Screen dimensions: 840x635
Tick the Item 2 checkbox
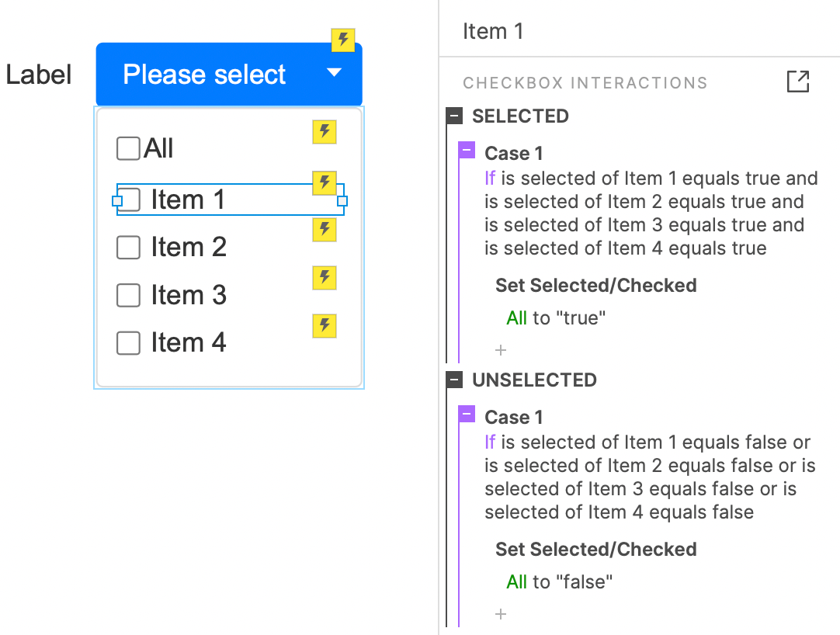tap(128, 248)
